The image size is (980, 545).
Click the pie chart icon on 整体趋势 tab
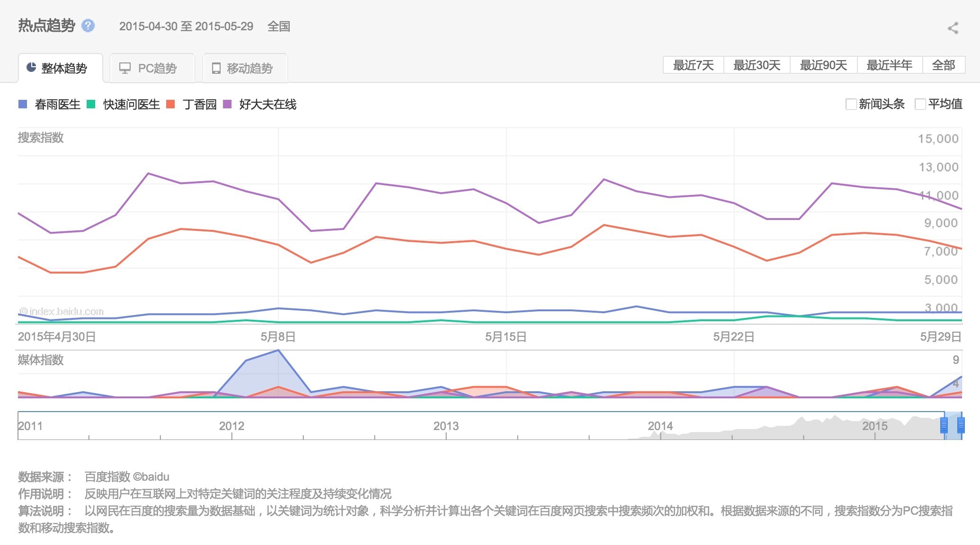click(31, 68)
